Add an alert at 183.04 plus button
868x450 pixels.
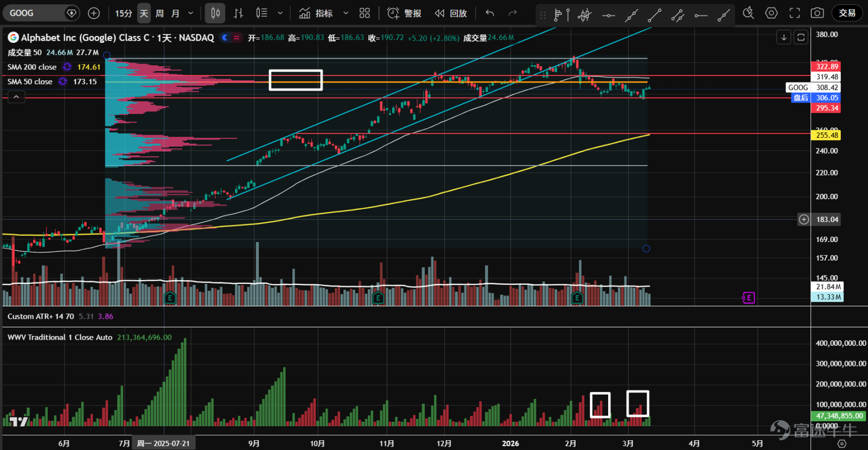[x=804, y=219]
